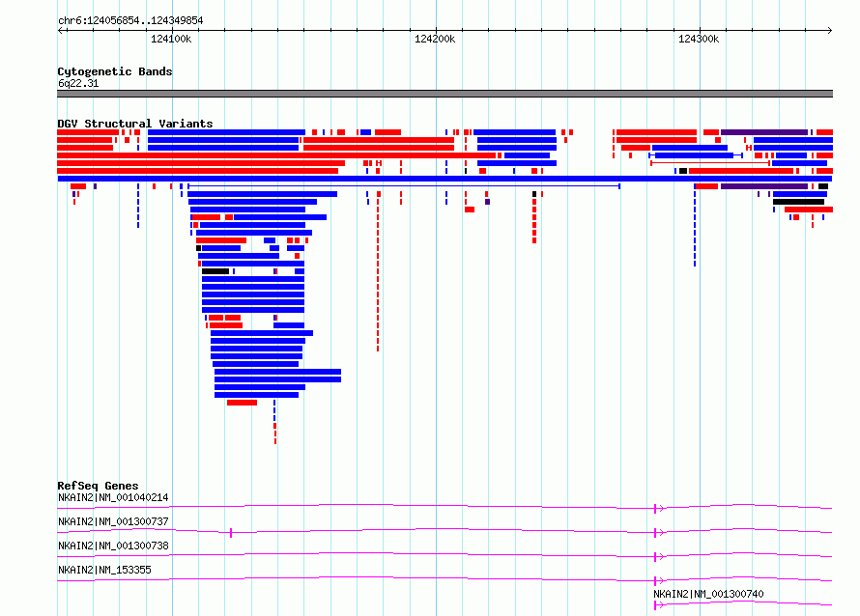
Task: Click the 124300k ruler label
Action: click(x=699, y=39)
